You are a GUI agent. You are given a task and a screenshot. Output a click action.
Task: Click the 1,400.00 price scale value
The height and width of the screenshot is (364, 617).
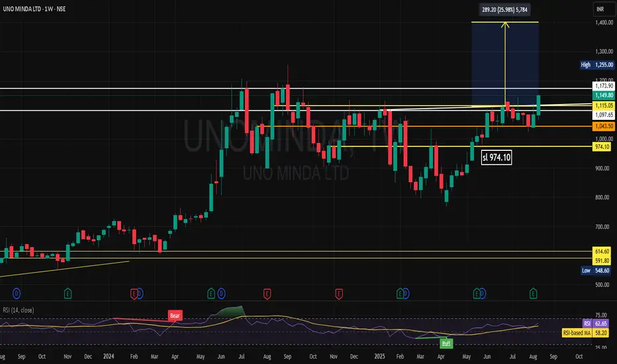point(604,23)
